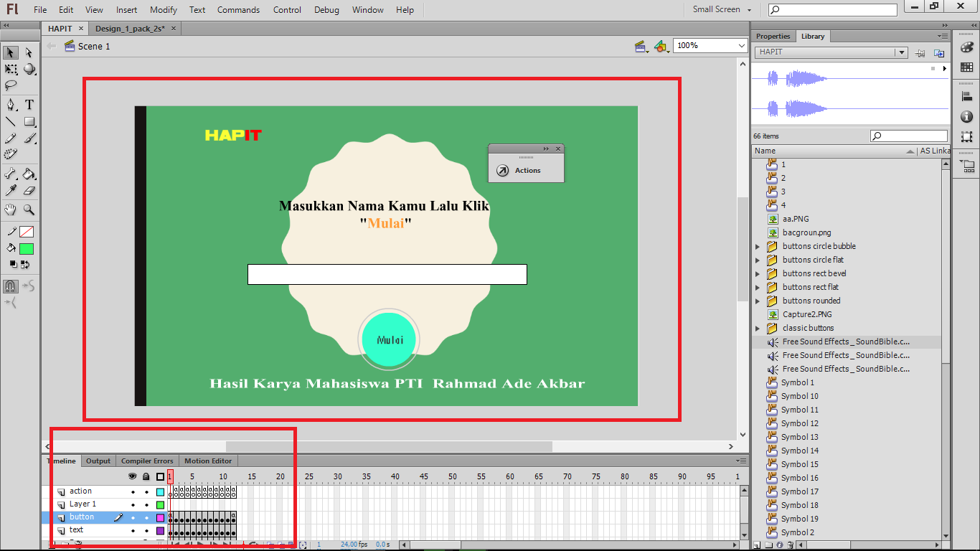The width and height of the screenshot is (980, 551).
Task: Open the Transform panel icon
Action: tap(966, 136)
